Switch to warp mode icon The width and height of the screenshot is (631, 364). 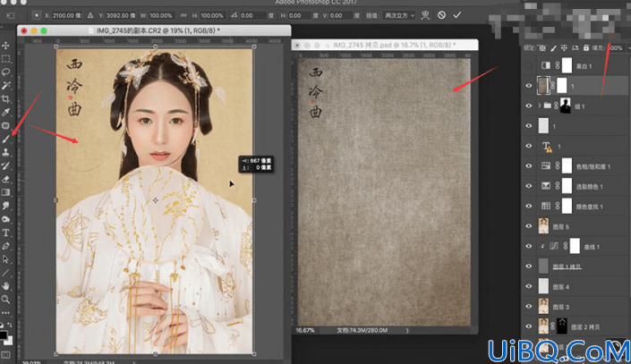click(x=425, y=15)
